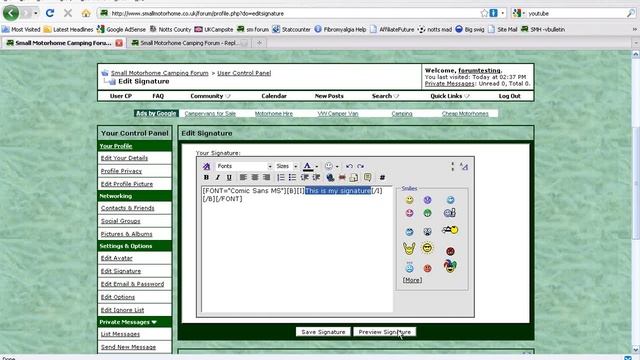
Task: Open the Edit Your Details link
Action: tap(124, 158)
